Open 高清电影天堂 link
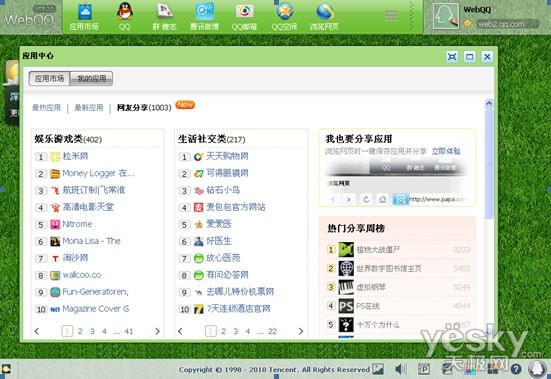The height and width of the screenshot is (379, 551). (88, 207)
